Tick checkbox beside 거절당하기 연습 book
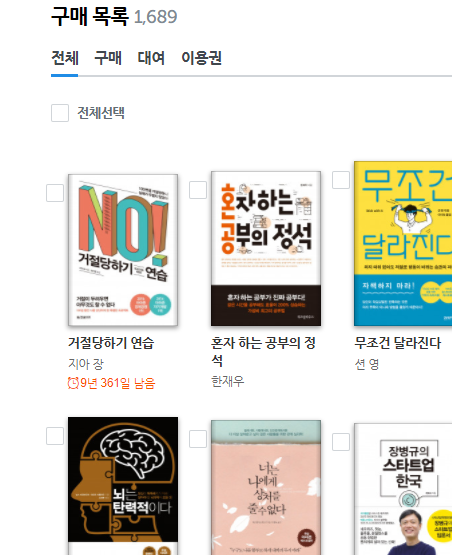This screenshot has height=555, width=452. click(55, 193)
